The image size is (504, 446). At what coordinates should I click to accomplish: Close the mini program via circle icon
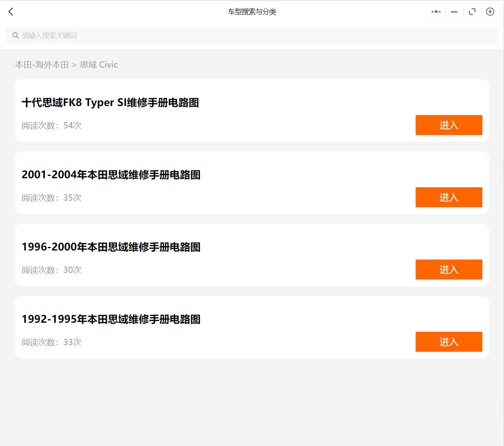[x=490, y=12]
